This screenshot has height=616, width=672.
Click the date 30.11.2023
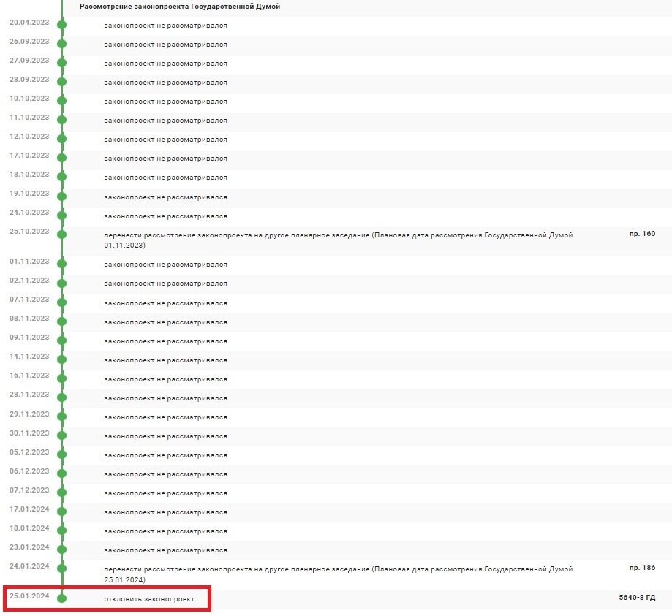[x=29, y=433]
